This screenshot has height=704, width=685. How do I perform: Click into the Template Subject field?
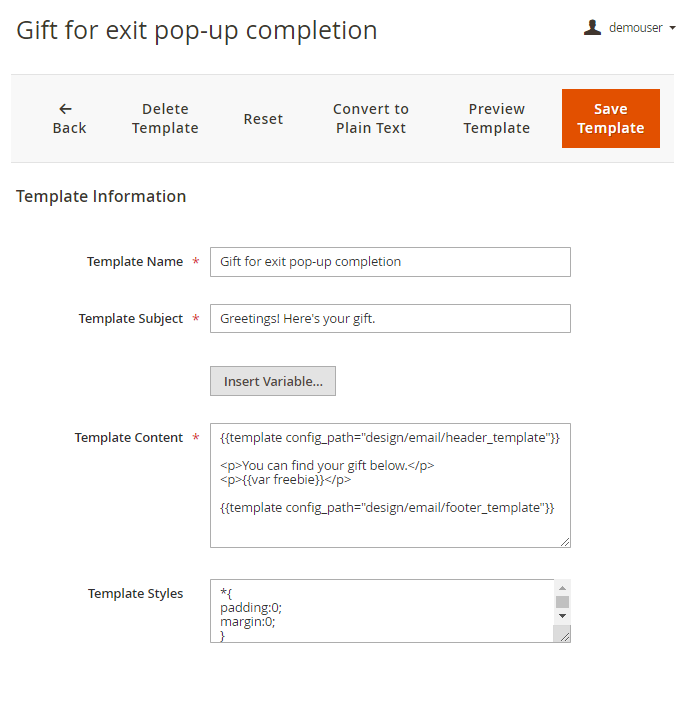390,319
